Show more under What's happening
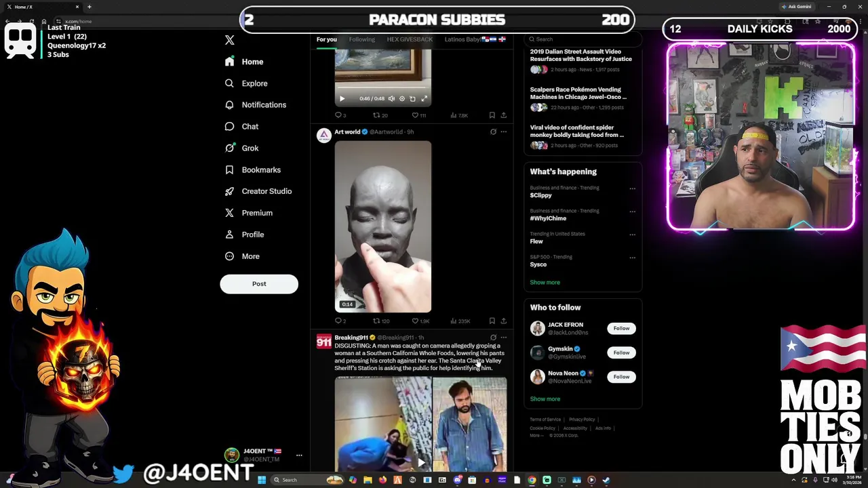 (x=545, y=283)
